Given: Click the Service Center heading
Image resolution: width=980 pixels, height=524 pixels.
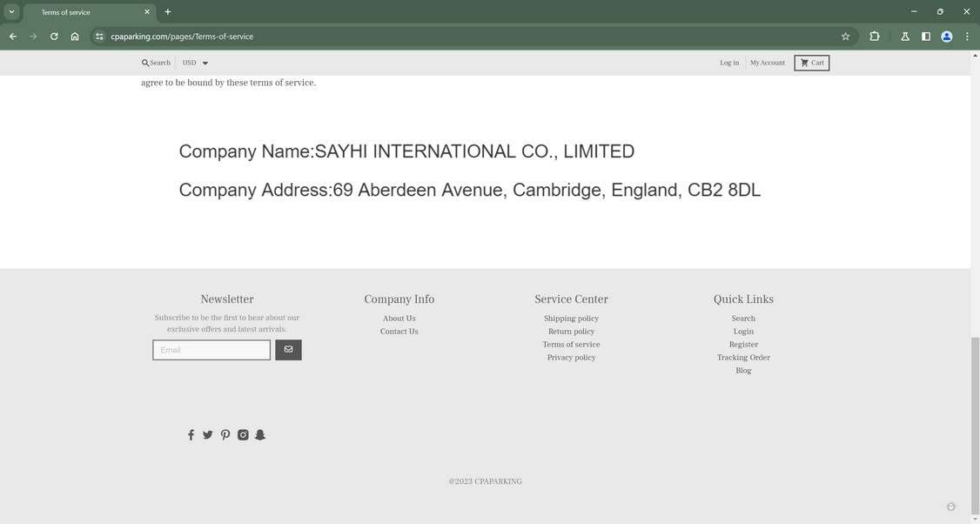Looking at the screenshot, I should point(571,299).
